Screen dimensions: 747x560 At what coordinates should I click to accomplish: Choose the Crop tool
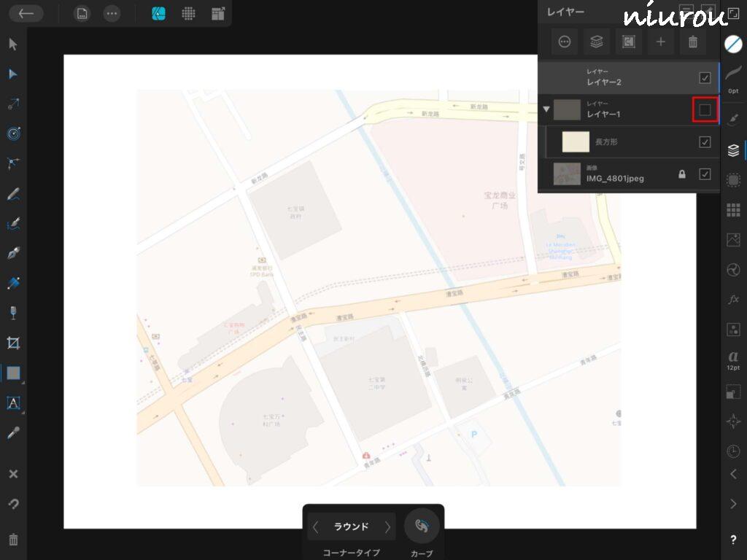point(13,343)
